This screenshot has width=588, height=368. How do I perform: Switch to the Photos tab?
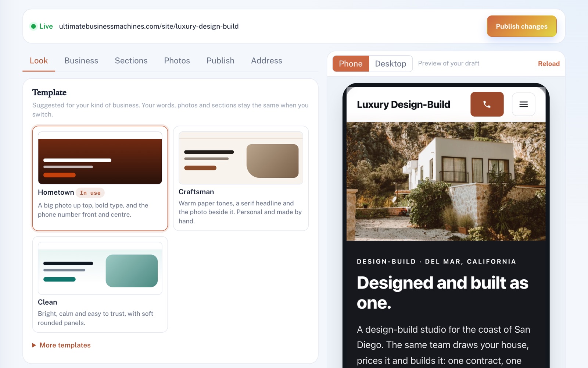pyautogui.click(x=177, y=61)
